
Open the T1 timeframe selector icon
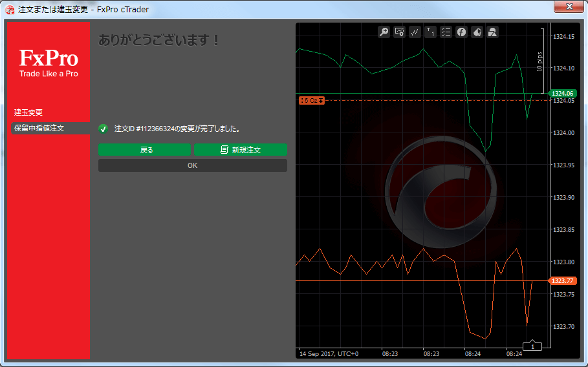(x=431, y=32)
